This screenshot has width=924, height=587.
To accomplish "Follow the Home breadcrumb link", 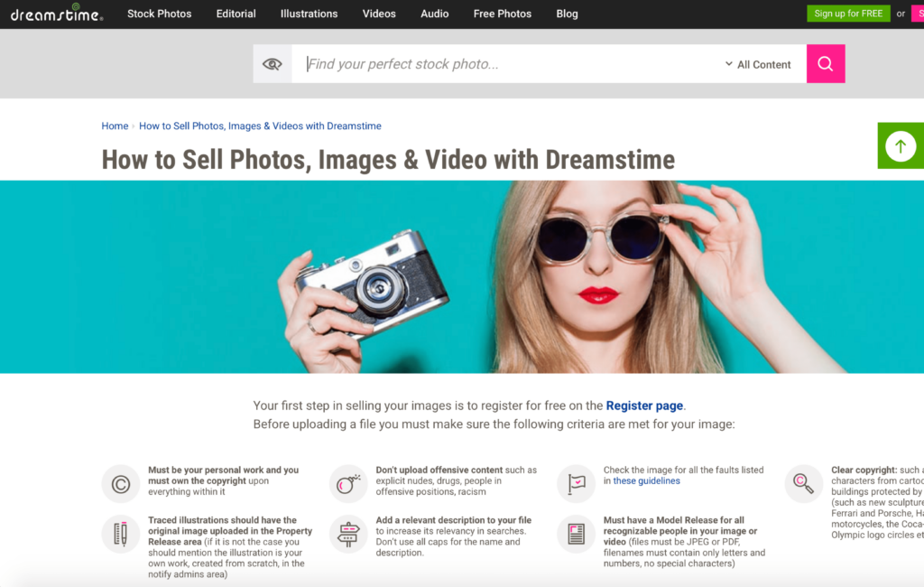I will 115,126.
